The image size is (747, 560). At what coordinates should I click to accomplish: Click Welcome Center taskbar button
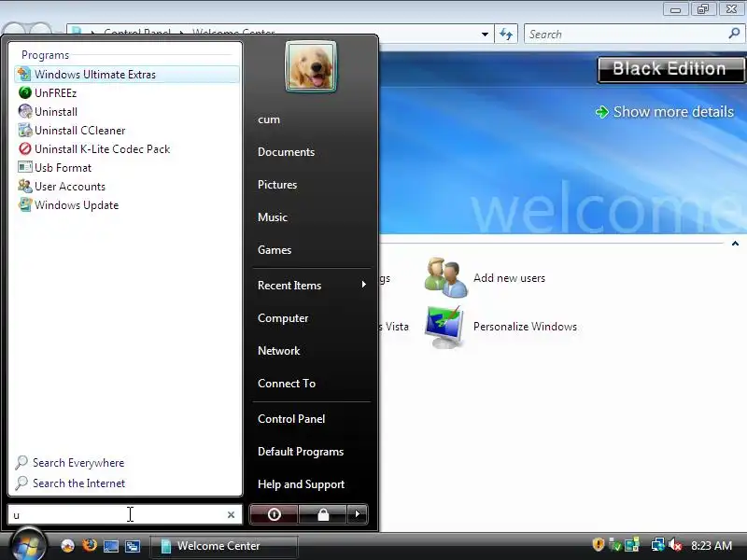pos(224,546)
